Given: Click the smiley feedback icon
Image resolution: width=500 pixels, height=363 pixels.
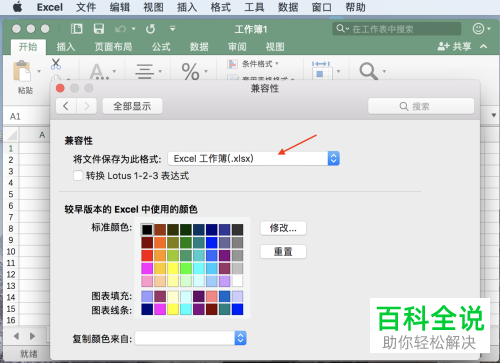Looking at the screenshot, I should coord(478,29).
